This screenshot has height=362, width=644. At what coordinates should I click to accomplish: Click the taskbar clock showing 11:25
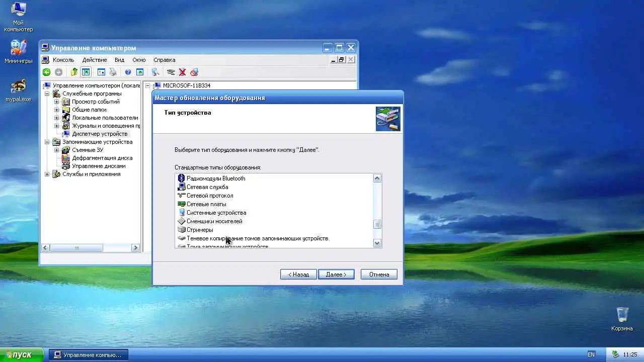point(630,354)
